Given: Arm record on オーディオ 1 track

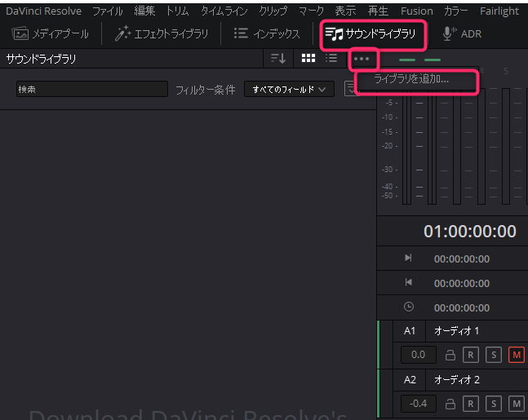Looking at the screenshot, I should 471,355.
